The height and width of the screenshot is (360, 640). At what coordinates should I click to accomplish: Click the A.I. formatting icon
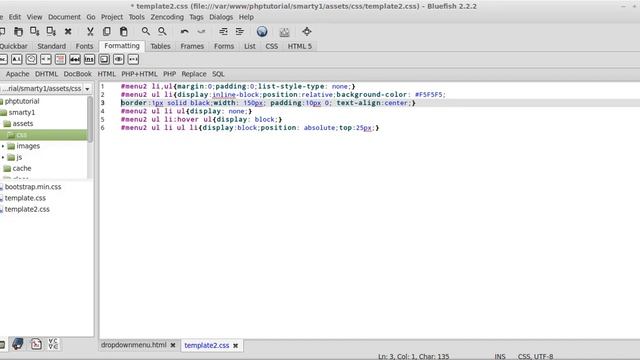pyautogui.click(x=16, y=60)
